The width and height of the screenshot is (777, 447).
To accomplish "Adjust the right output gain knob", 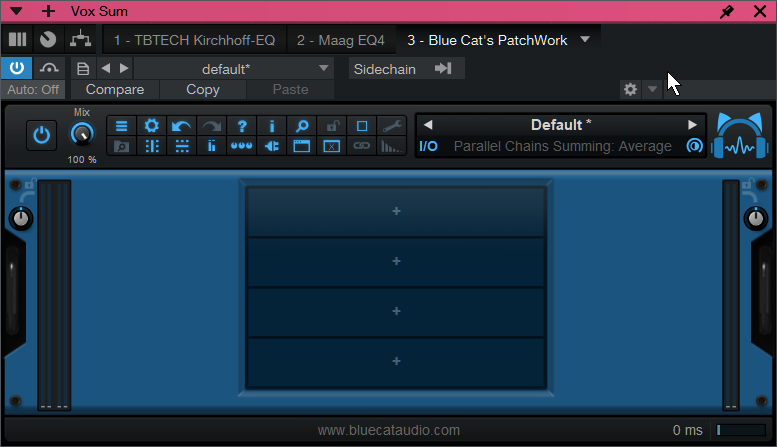I will click(756, 219).
